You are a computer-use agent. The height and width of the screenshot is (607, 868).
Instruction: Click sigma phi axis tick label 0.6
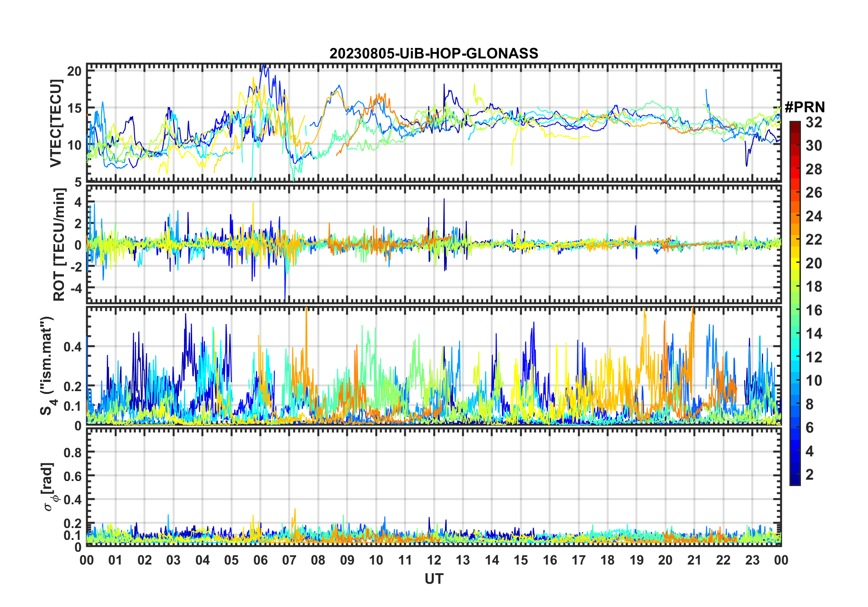point(73,476)
